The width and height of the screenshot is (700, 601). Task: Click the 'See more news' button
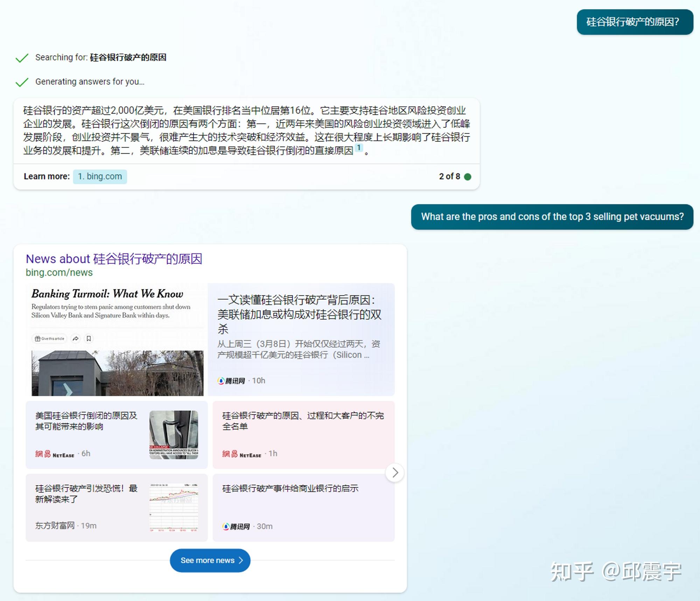coord(210,560)
